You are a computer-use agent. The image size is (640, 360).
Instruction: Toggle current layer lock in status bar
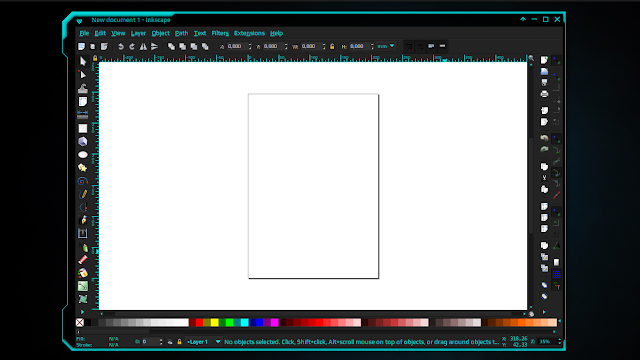pyautogui.click(x=179, y=342)
